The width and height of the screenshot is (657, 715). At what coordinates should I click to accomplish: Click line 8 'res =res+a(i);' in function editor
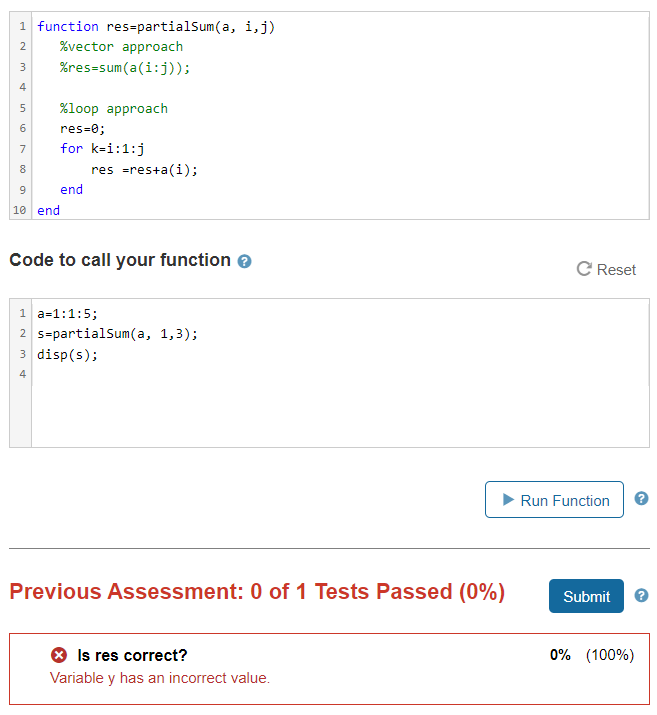144,170
